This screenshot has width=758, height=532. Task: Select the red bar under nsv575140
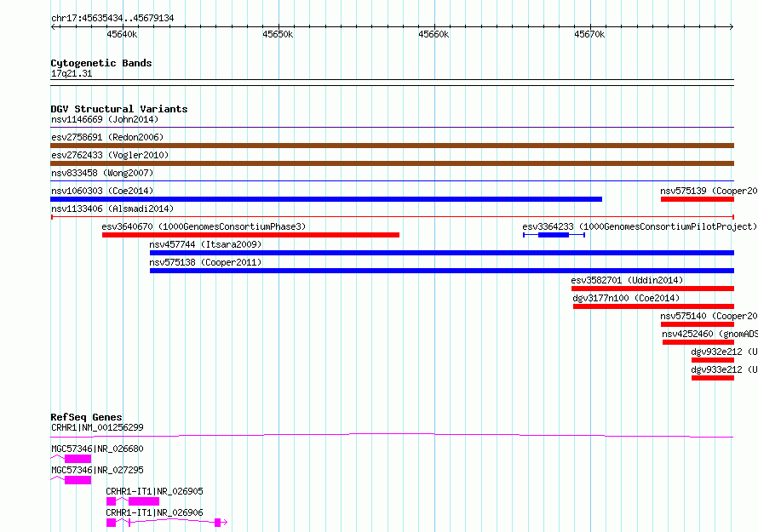(698, 324)
